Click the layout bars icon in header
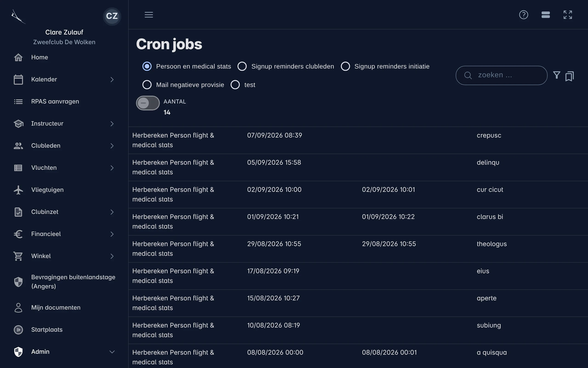This screenshot has height=368, width=588. (546, 14)
